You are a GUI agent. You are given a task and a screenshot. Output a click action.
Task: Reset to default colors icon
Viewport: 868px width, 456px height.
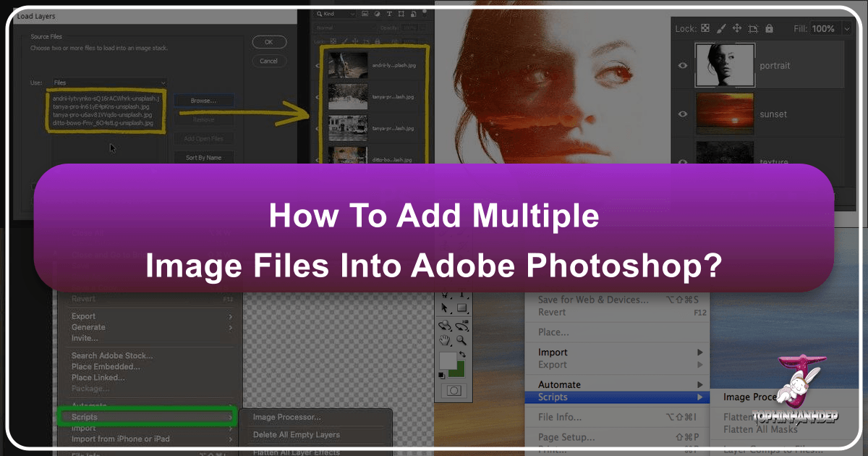pos(442,375)
